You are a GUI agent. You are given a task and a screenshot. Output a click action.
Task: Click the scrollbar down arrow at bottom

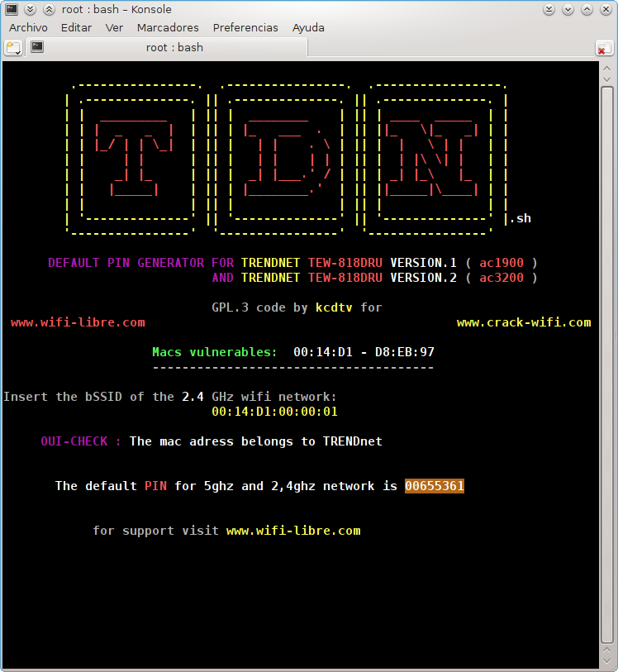click(x=607, y=661)
